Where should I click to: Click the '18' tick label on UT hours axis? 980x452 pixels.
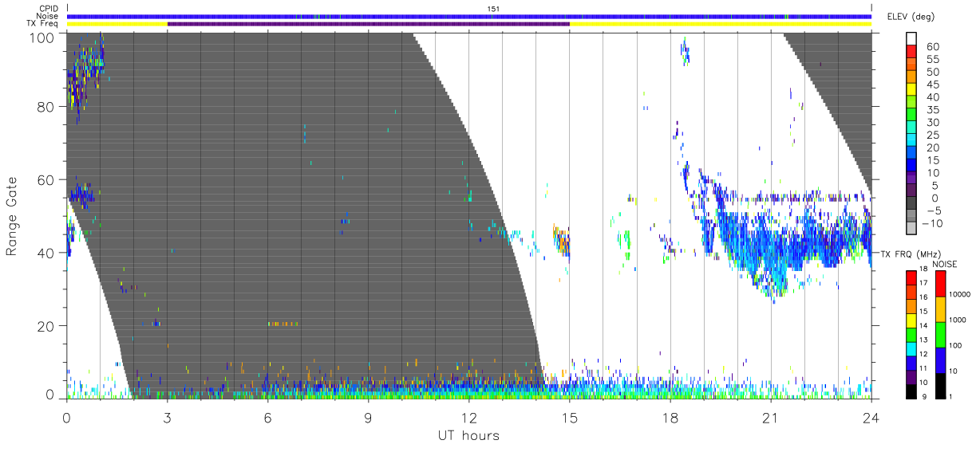click(670, 416)
